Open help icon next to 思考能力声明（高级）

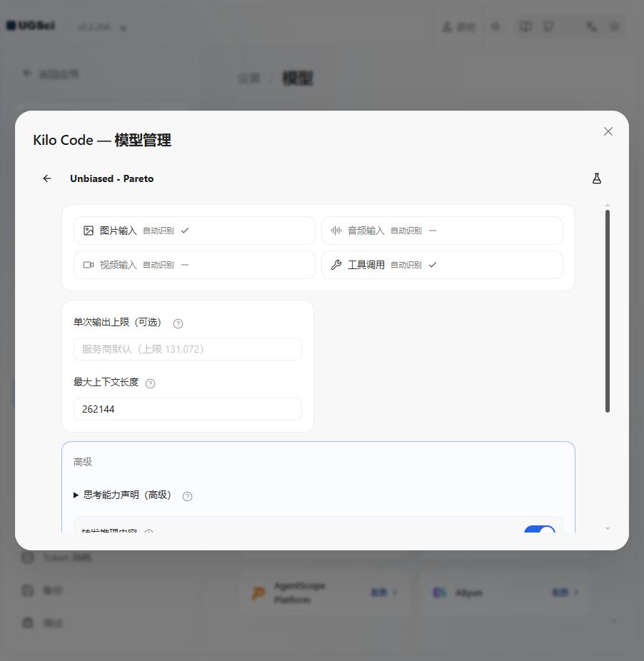click(187, 496)
